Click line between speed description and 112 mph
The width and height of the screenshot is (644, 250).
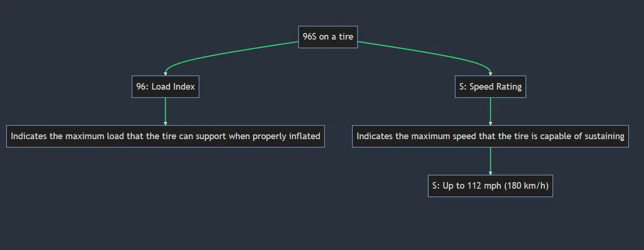tap(490, 159)
